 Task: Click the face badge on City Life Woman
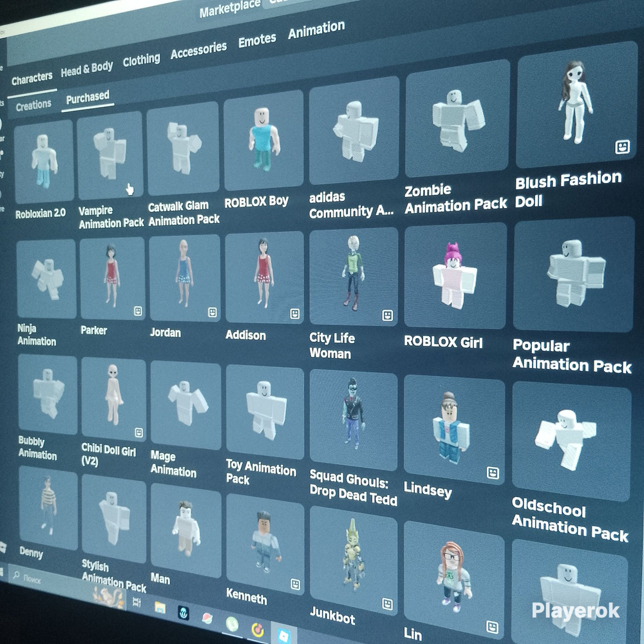coord(387,316)
